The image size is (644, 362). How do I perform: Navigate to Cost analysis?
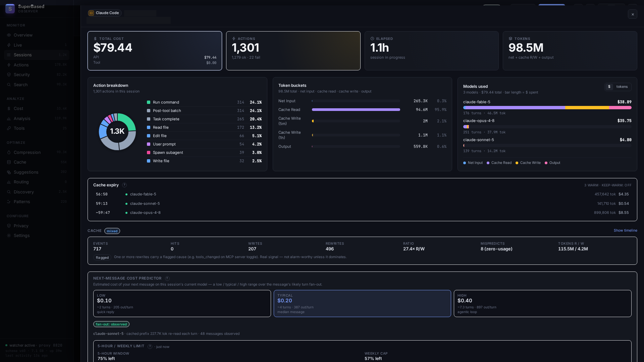click(x=37, y=109)
